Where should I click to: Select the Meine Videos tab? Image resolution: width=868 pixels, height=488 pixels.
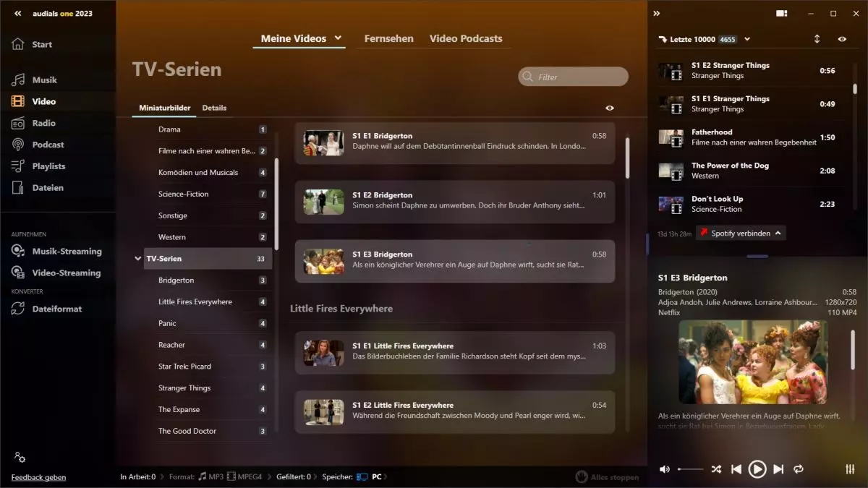[294, 38]
